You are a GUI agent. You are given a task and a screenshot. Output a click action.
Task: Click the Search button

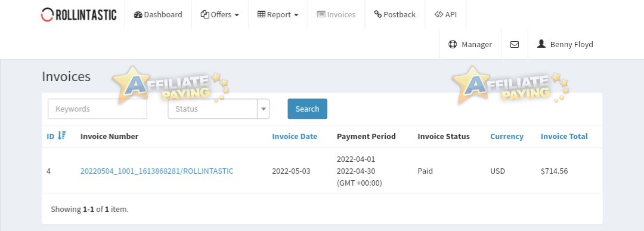(x=307, y=109)
